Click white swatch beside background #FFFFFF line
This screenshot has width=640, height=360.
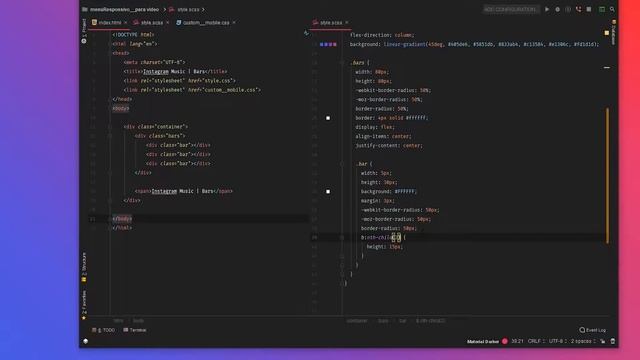click(x=328, y=191)
